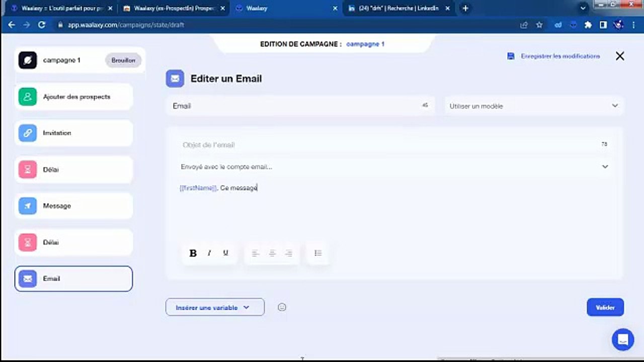Open the tab search chevron in Chrome
The image size is (644, 362).
click(583, 8)
